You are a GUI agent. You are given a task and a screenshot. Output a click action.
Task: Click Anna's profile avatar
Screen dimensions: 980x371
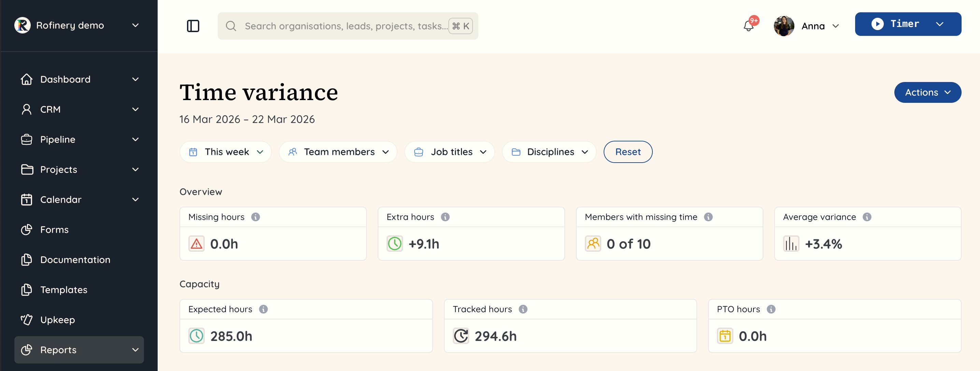click(784, 26)
